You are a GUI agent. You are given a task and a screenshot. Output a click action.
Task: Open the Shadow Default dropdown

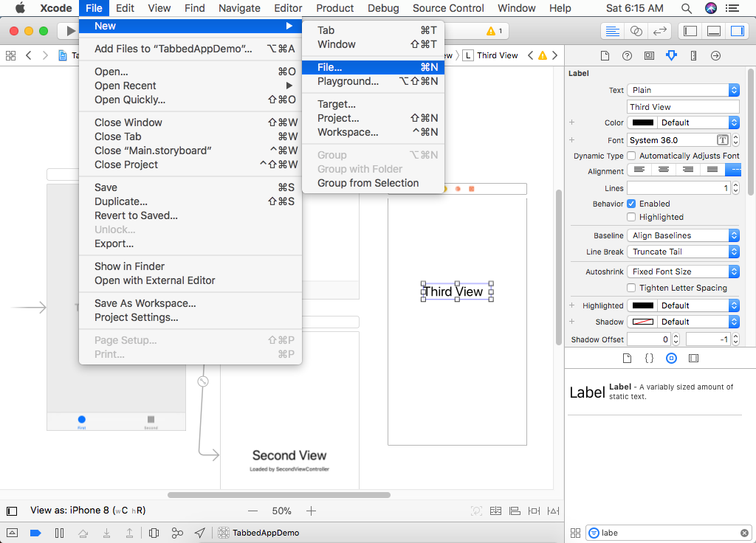[698, 322]
